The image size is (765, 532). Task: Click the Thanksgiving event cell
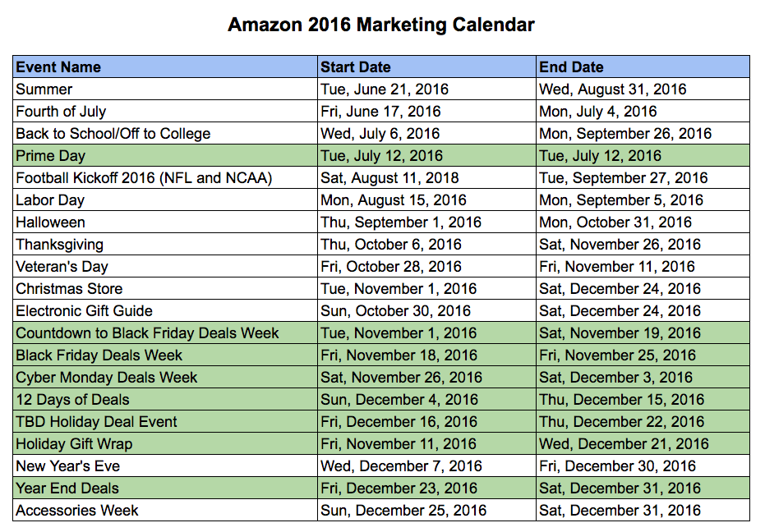[165, 245]
